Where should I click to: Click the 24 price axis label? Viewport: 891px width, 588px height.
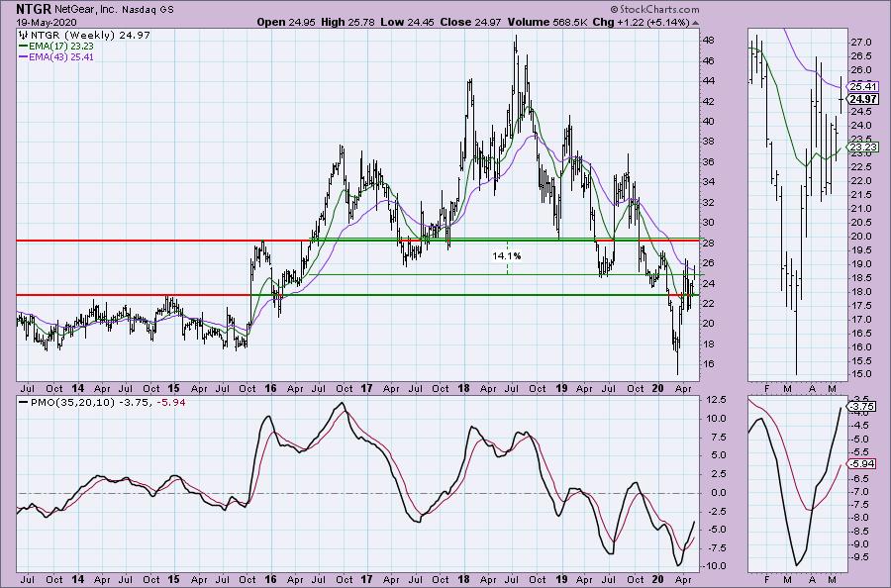pos(708,283)
